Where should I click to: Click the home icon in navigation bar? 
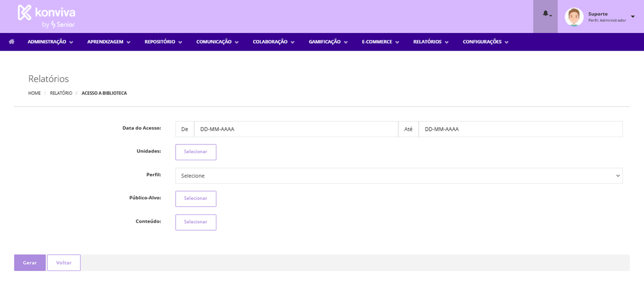11,42
